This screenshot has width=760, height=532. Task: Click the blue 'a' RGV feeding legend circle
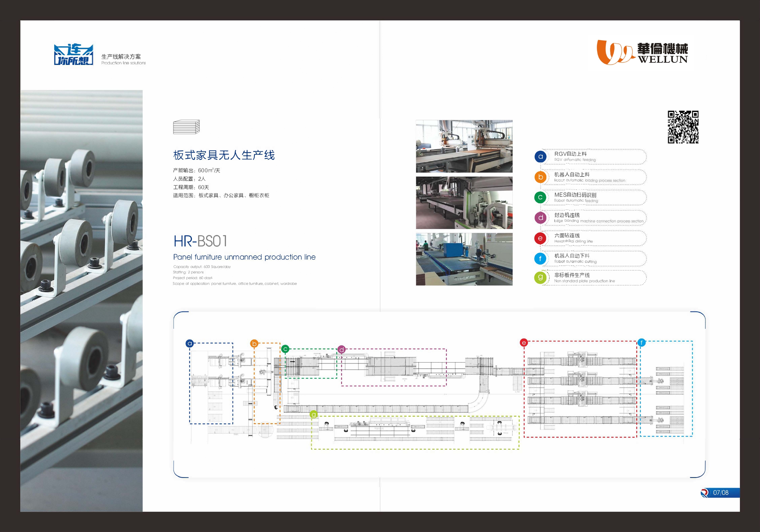click(540, 156)
